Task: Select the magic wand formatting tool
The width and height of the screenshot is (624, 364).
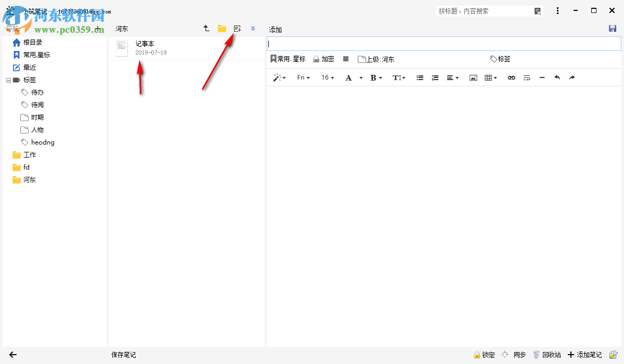Action: click(x=278, y=77)
